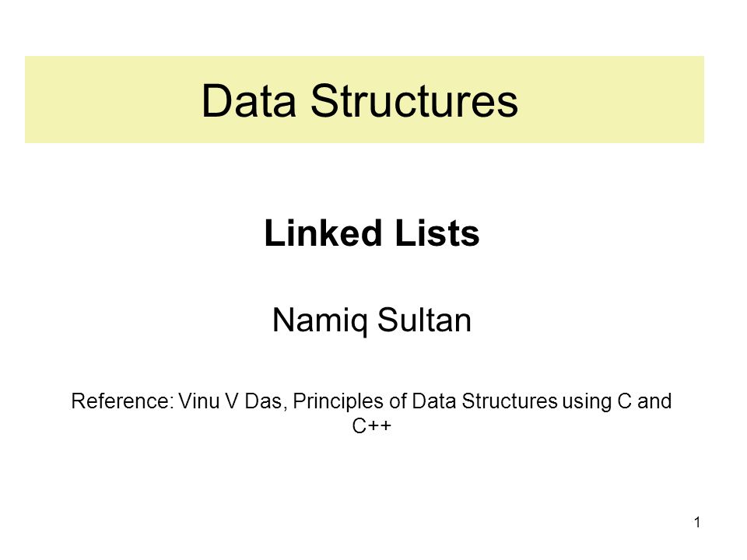
Task: Click the word "and" ending the reference's first line
Action: [x=654, y=401]
